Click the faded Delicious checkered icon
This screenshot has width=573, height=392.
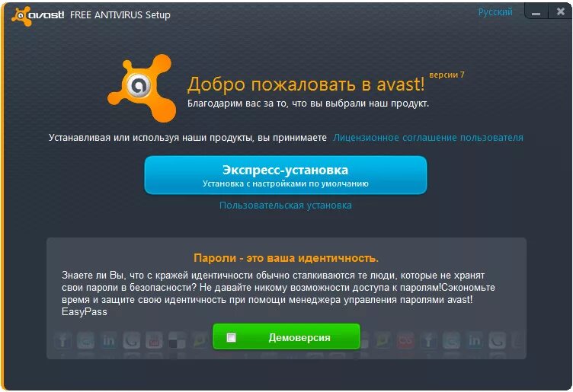177,340
